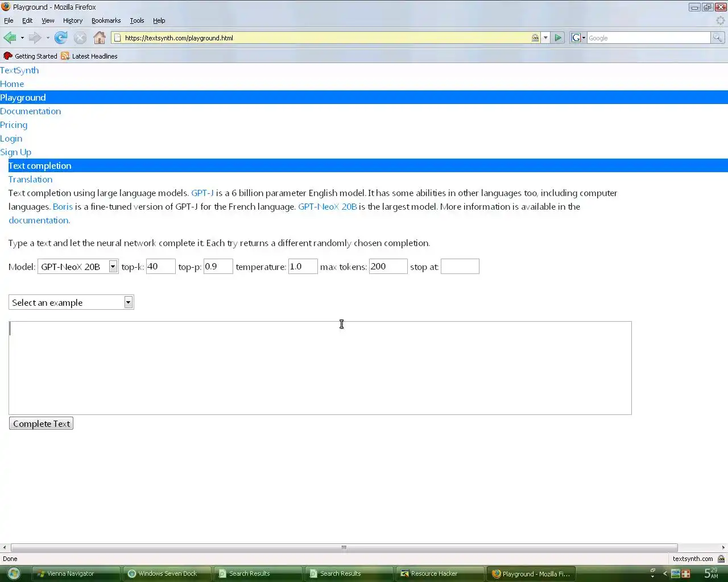Open the Google search engine selector
728x582 pixels.
578,38
